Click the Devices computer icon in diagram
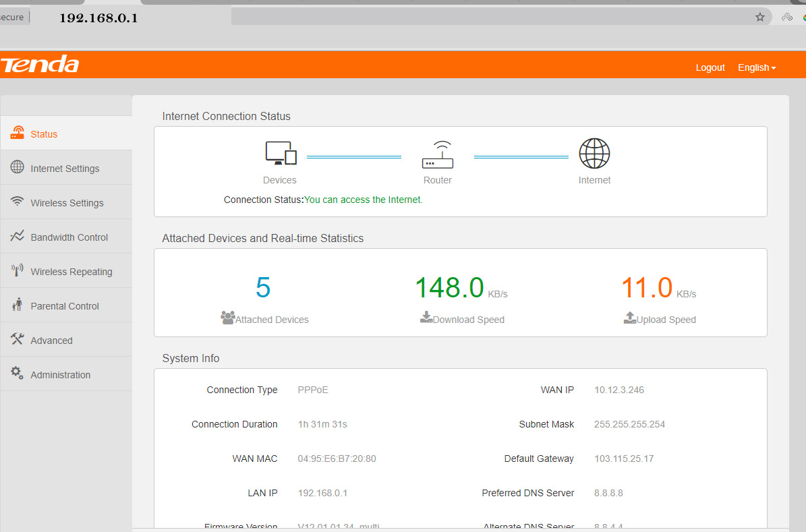This screenshot has width=806, height=532. [x=281, y=154]
